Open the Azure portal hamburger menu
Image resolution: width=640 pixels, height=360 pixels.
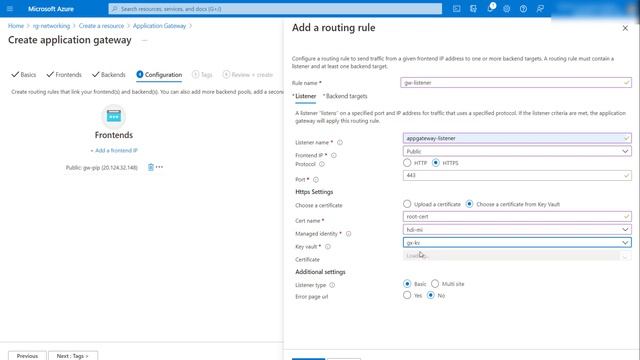(x=10, y=9)
